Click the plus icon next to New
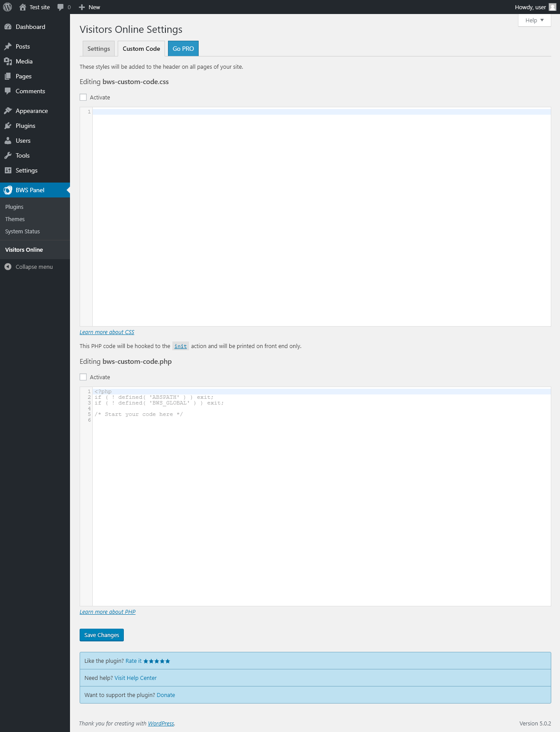560x732 pixels. pyautogui.click(x=82, y=7)
